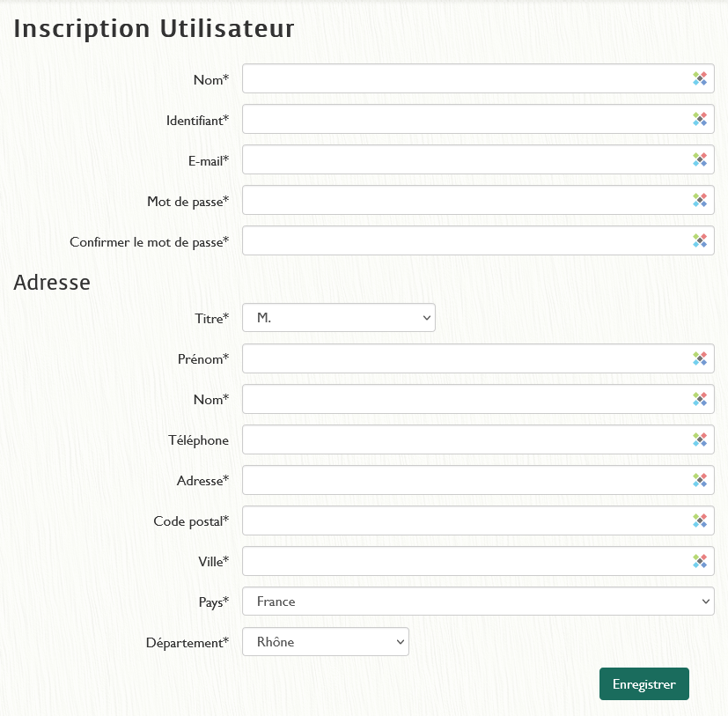Click the autofill icon in the E-mail field
Screen dimensions: 728x716
[x=700, y=159]
